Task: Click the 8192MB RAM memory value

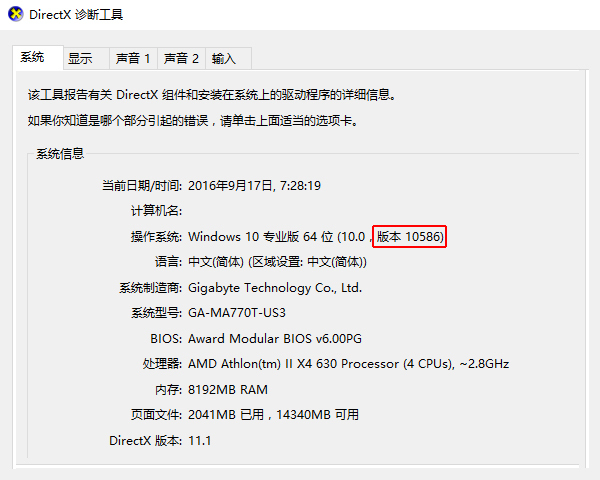Action: pos(228,390)
